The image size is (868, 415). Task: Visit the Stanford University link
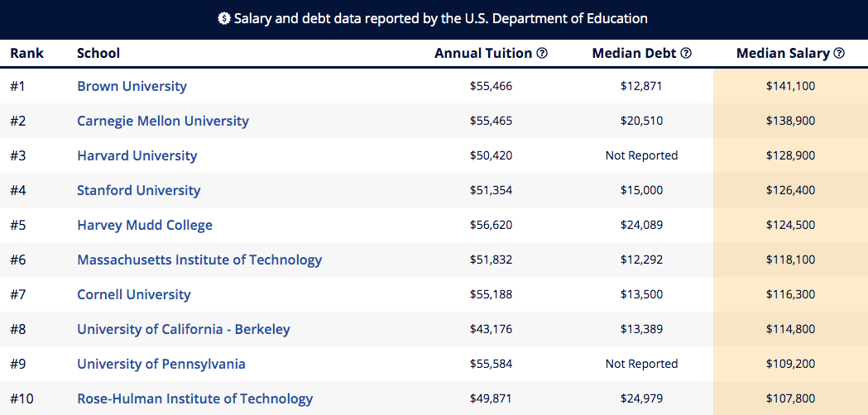click(138, 190)
